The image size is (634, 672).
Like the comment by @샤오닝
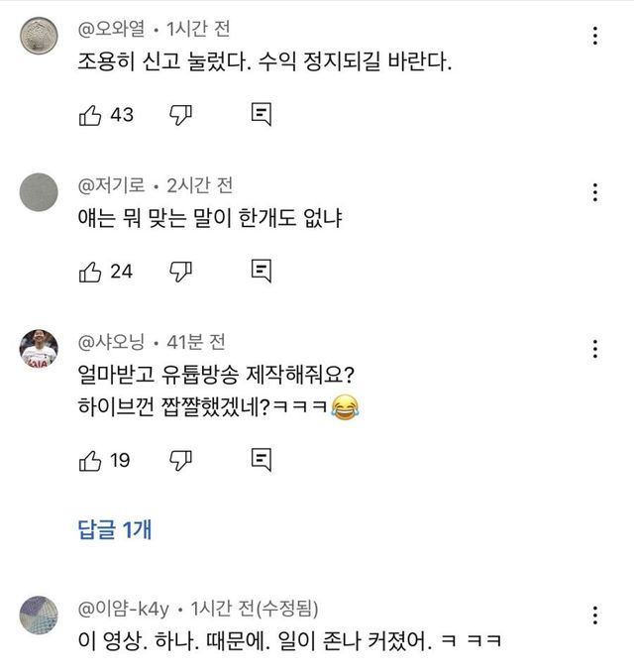[90, 460]
